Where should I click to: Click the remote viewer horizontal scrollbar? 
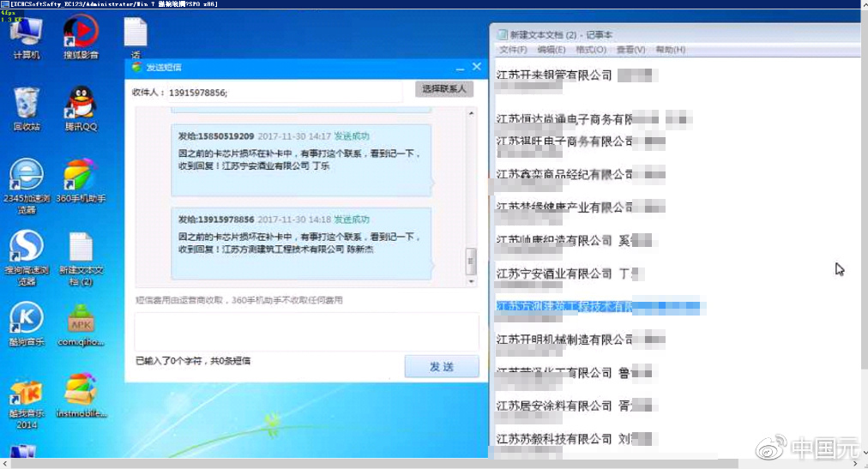point(374,464)
